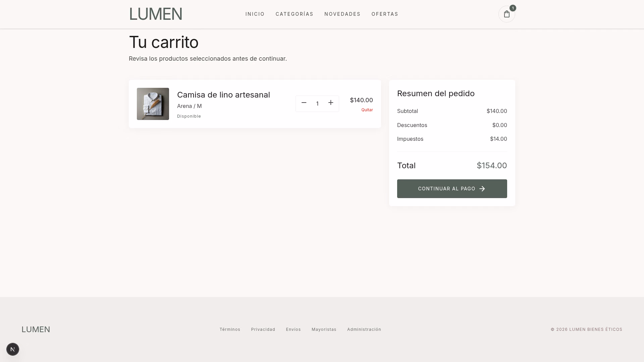Image resolution: width=644 pixels, height=362 pixels.
Task: Click the Tu carrito page heading
Action: pos(164,42)
